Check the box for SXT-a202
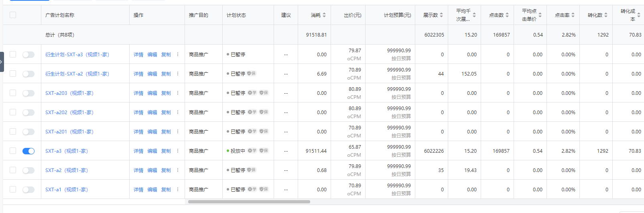Viewport: 644px width, 213px height. point(13,112)
